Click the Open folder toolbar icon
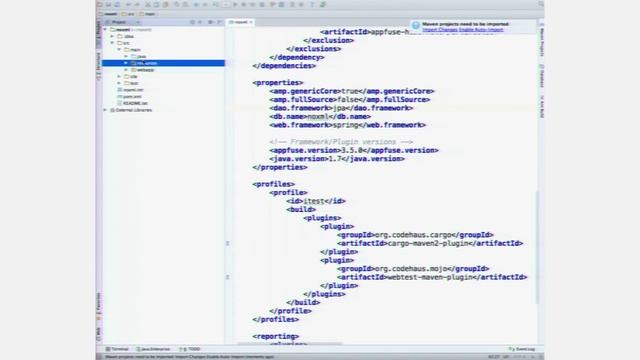 (100, 4)
